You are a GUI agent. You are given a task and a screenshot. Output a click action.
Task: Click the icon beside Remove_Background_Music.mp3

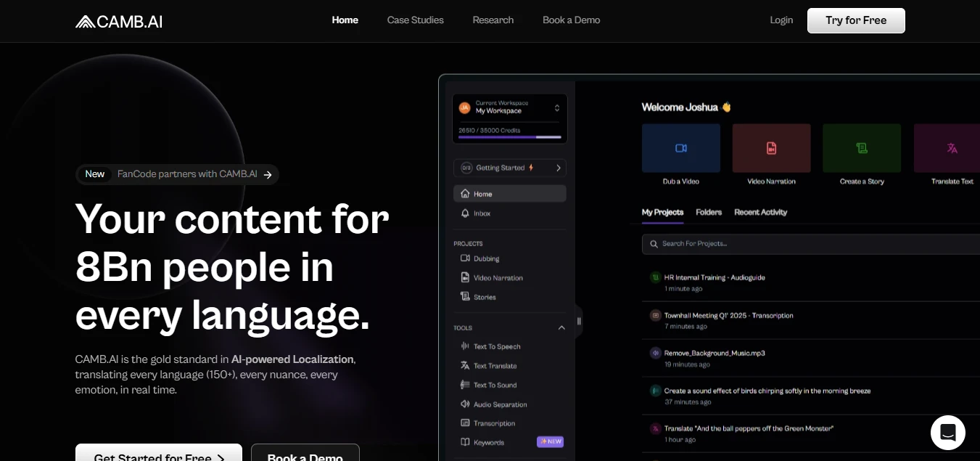tap(656, 353)
